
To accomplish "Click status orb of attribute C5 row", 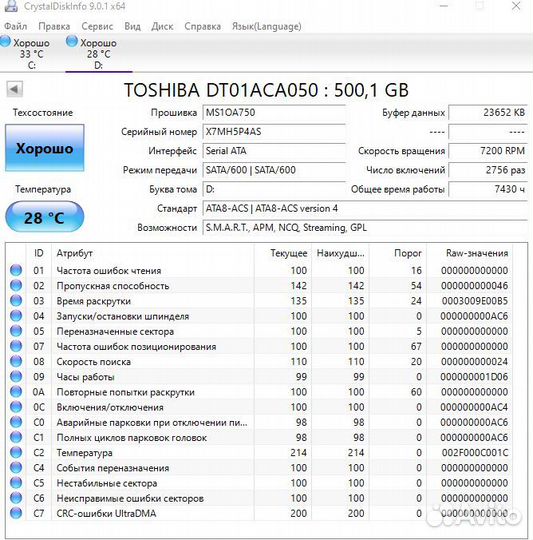I will (x=16, y=482).
